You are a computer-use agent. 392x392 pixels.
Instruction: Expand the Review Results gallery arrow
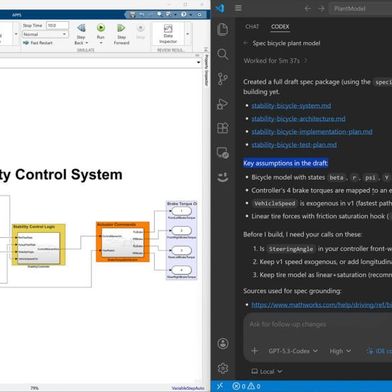[x=187, y=34]
